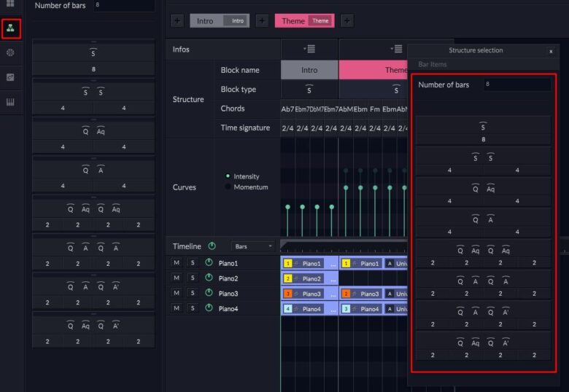Choose the Q Aq structure in popup
This screenshot has height=392, width=569.
tap(483, 192)
